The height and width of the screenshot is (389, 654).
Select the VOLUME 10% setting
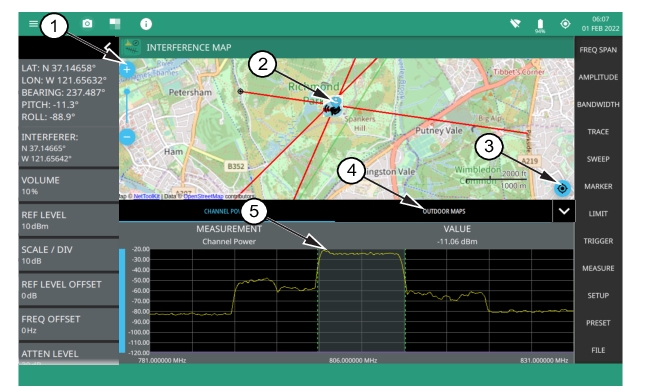[69, 186]
